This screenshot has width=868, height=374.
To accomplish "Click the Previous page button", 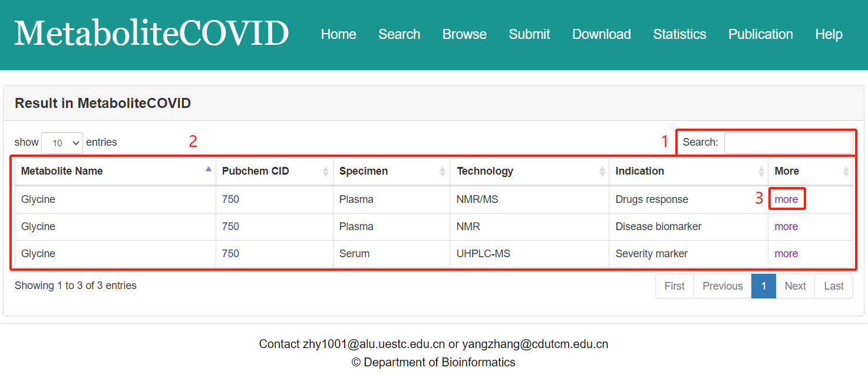I will pos(722,286).
